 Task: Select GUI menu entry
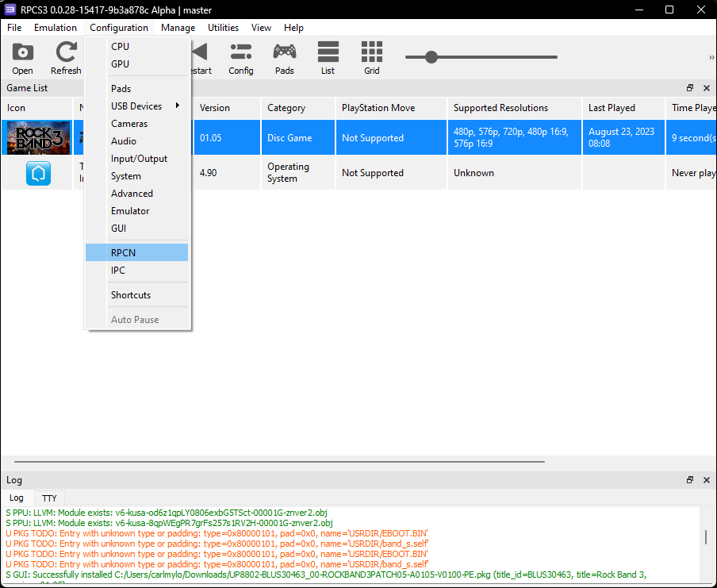[136, 229]
